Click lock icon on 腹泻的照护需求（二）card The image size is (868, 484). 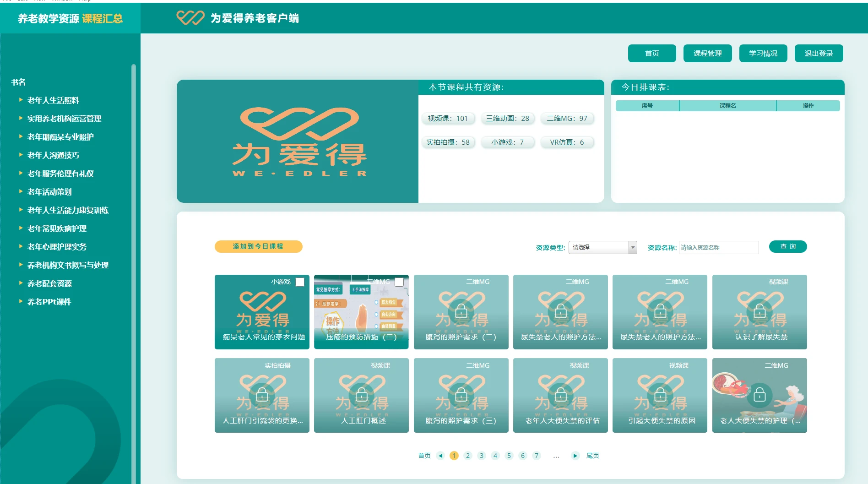tap(461, 312)
